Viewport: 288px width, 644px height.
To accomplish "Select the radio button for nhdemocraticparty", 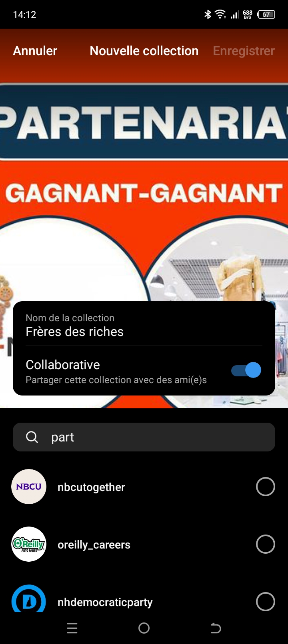I will coord(266,602).
